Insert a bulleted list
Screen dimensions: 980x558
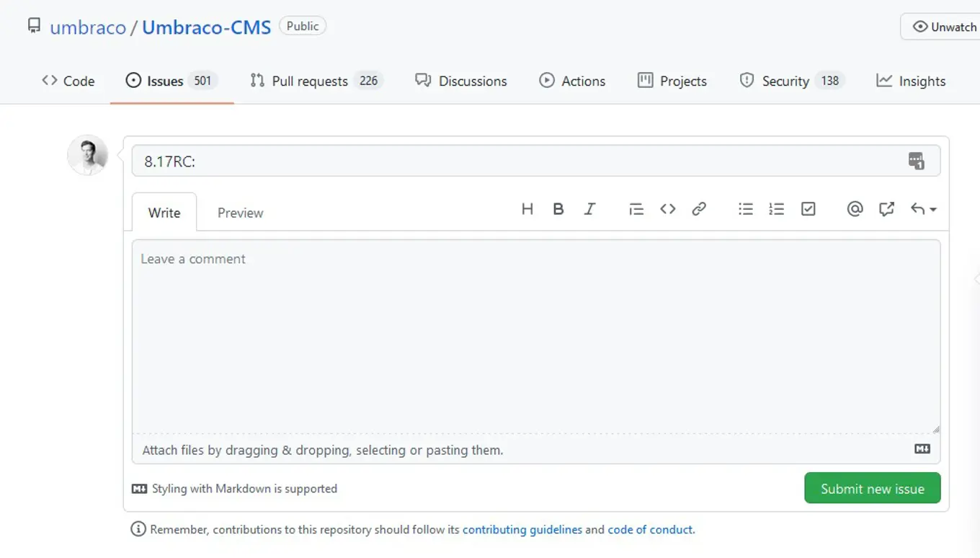click(745, 209)
